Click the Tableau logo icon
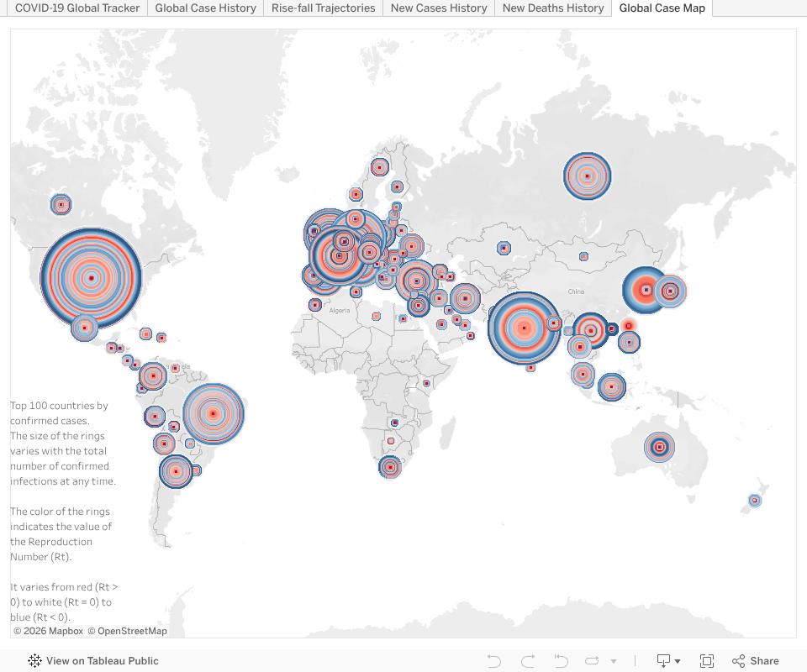This screenshot has height=672, width=807. pos(34,661)
